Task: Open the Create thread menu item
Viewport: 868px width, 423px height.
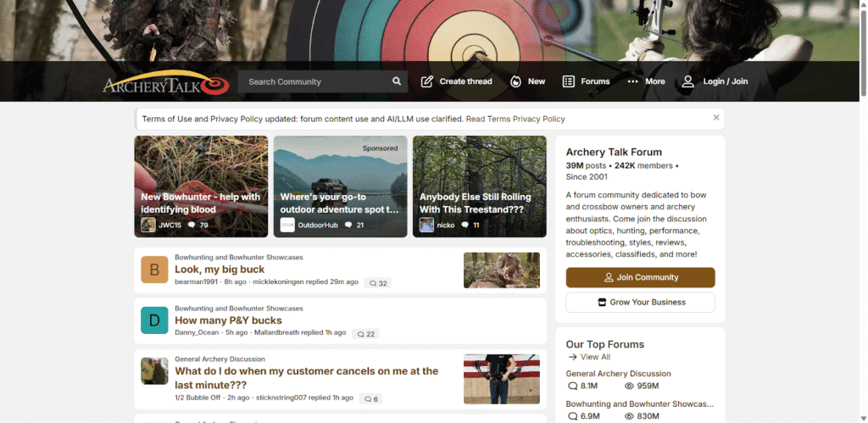Action: pyautogui.click(x=456, y=81)
